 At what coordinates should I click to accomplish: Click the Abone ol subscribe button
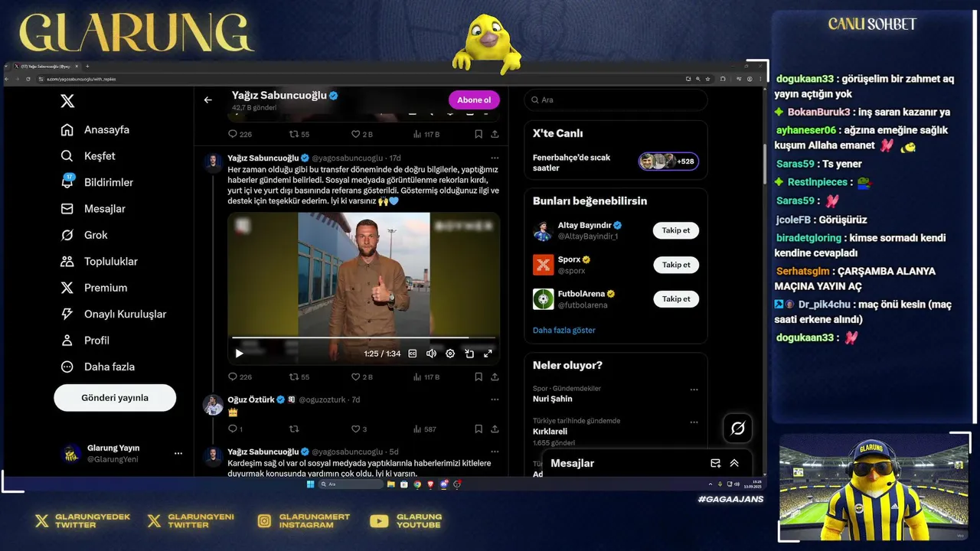pyautogui.click(x=474, y=100)
